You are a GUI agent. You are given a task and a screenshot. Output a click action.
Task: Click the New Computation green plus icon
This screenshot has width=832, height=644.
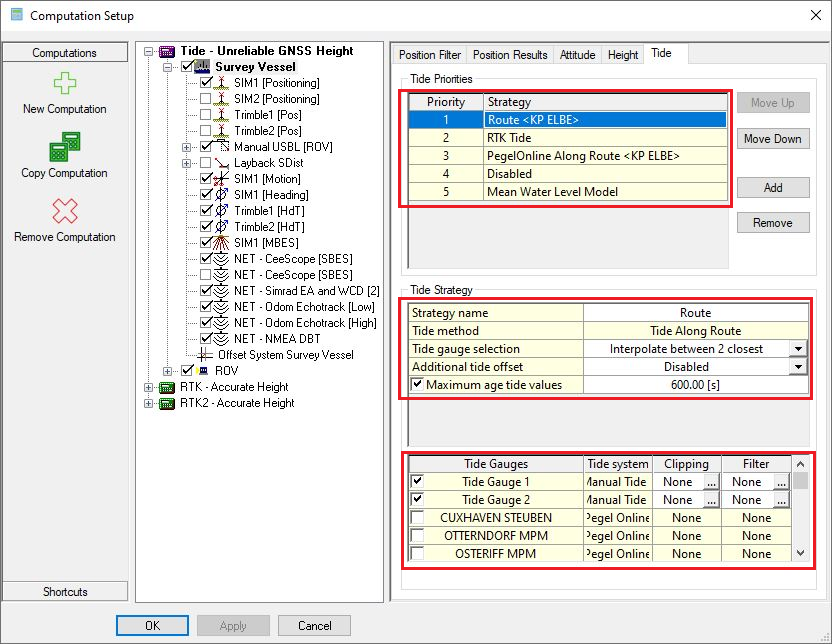[x=64, y=83]
